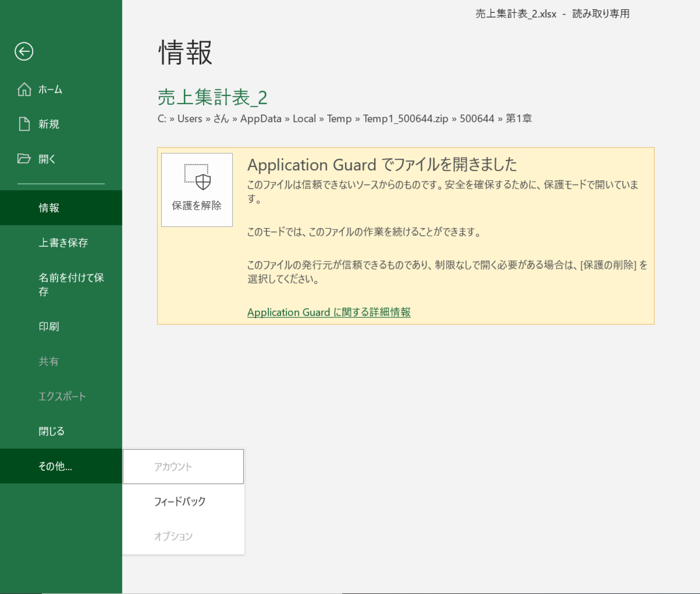Click the Open folder icon
The height and width of the screenshot is (594, 700).
click(x=24, y=158)
